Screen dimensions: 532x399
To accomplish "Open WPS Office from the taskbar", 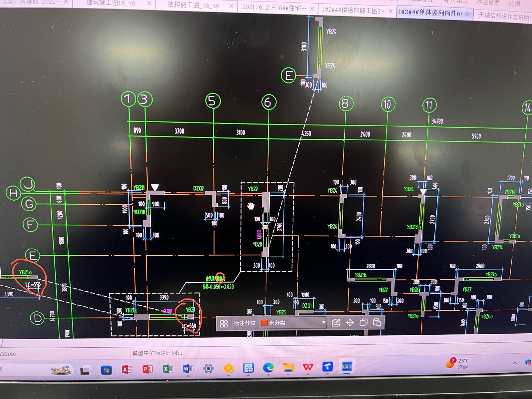I will tap(308, 367).
